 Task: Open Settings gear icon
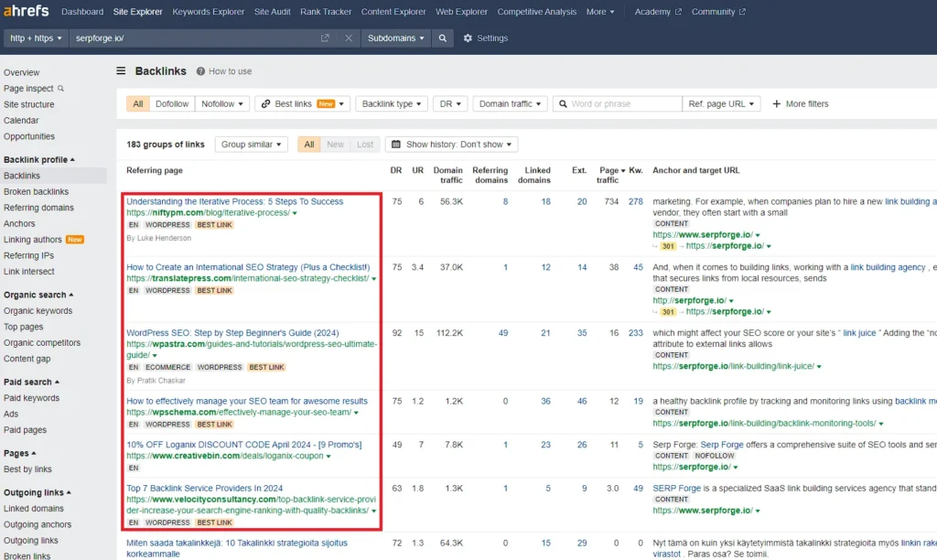[468, 38]
